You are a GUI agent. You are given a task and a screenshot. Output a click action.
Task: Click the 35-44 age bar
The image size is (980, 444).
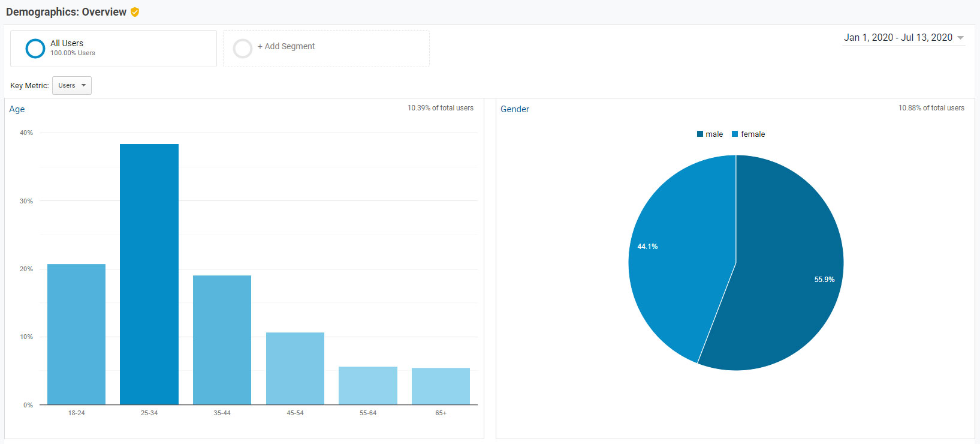pos(222,340)
